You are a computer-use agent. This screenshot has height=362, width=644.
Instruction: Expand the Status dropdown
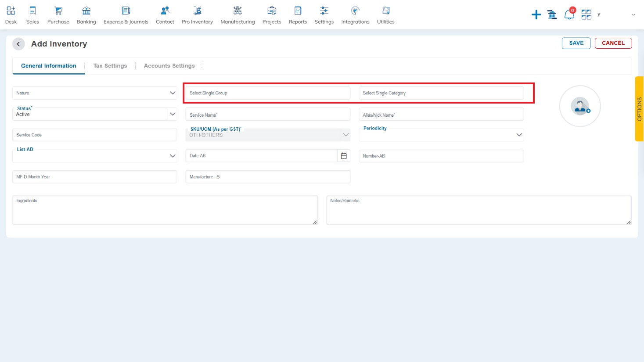173,114
